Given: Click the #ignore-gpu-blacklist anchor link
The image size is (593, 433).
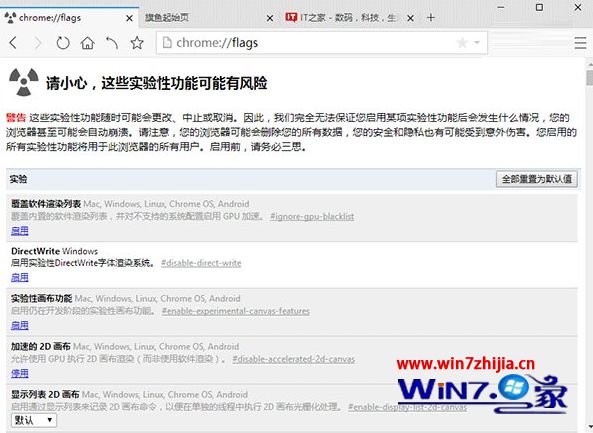Looking at the screenshot, I should point(312,216).
